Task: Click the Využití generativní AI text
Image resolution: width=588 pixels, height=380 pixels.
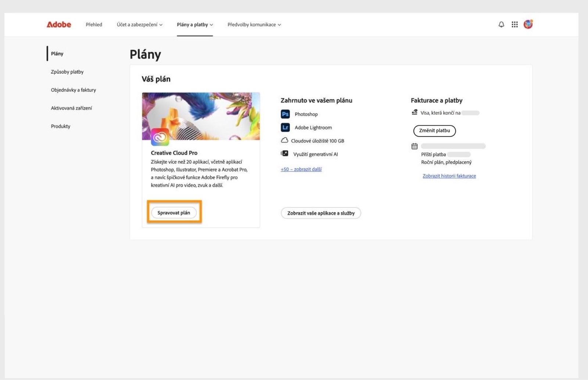Action: pos(315,154)
